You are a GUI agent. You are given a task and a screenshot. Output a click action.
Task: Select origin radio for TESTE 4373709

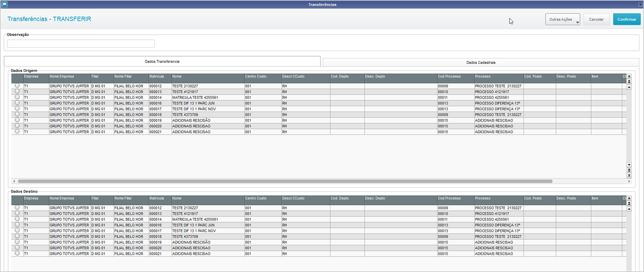[x=17, y=114]
